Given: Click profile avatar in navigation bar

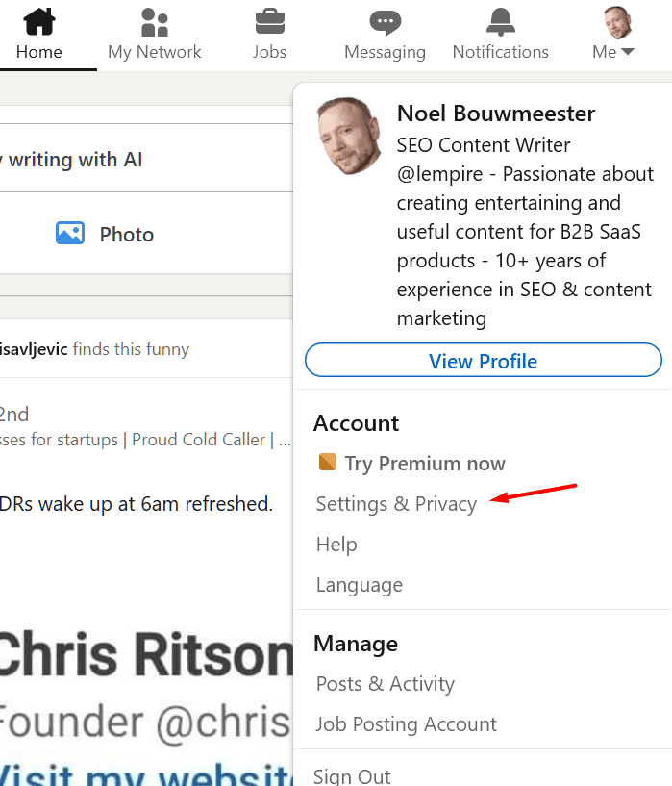Looking at the screenshot, I should [617, 22].
